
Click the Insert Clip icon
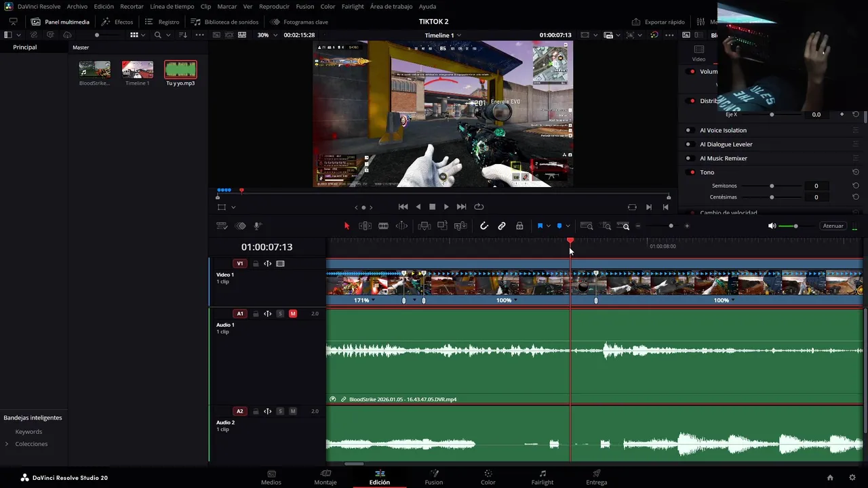point(425,226)
